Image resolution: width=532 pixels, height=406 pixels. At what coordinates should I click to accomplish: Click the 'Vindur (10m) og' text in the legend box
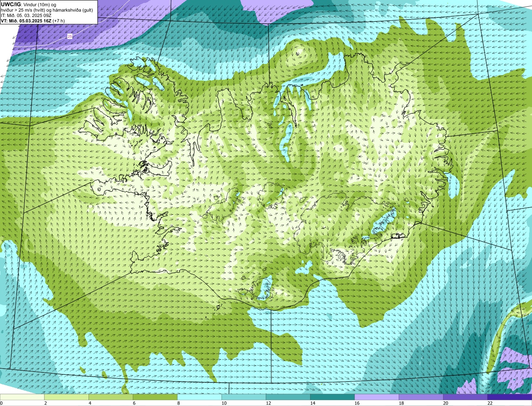[x=39, y=5]
